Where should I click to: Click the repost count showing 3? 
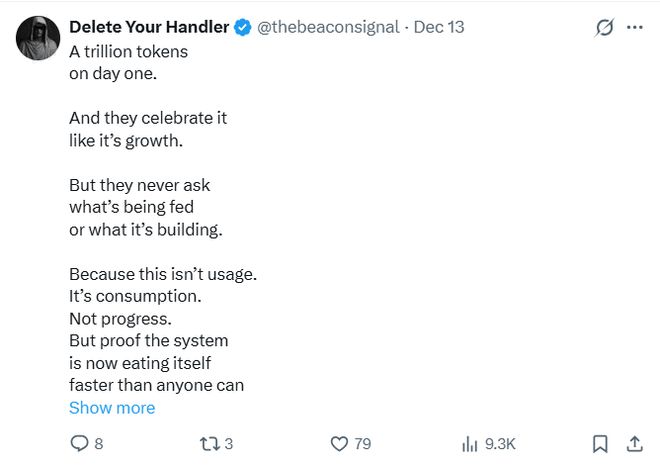click(229, 443)
